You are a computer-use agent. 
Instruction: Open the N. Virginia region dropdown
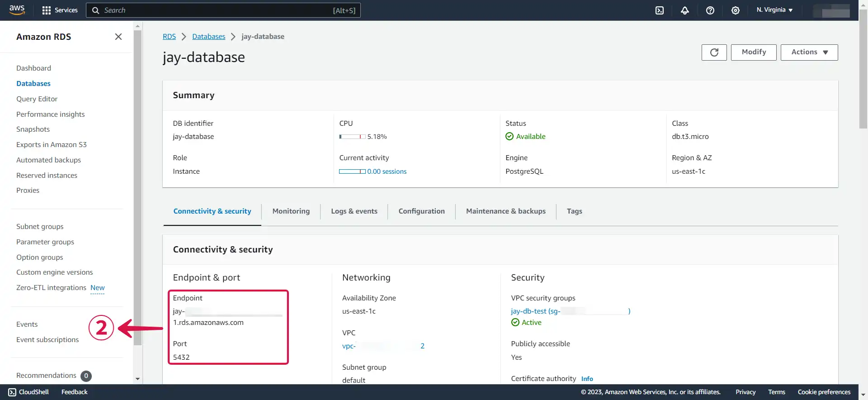pos(774,10)
